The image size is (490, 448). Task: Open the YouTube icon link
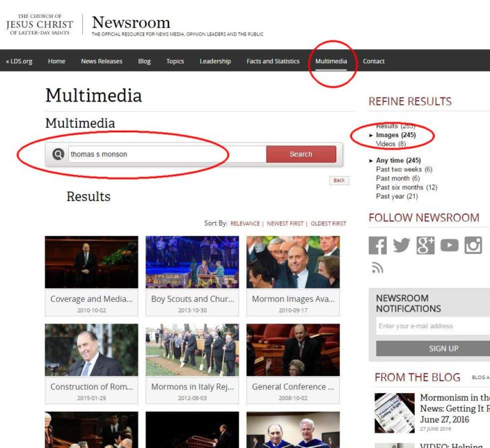(449, 246)
